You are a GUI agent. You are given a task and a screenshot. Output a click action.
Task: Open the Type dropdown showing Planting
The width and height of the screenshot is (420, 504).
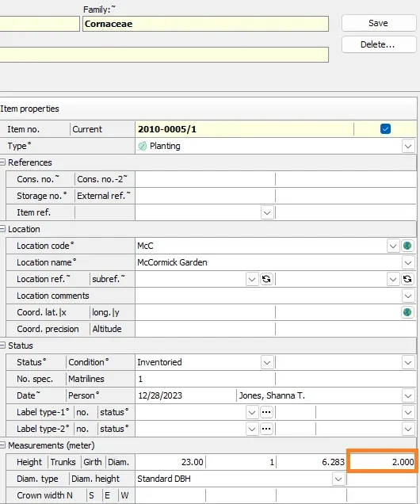click(x=408, y=147)
